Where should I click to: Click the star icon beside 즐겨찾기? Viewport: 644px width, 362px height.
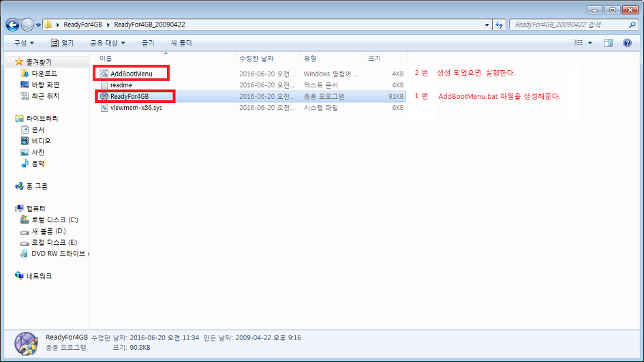click(x=19, y=61)
